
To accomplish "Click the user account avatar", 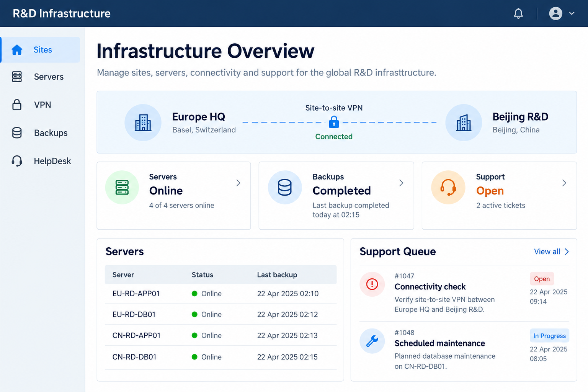I will [555, 13].
